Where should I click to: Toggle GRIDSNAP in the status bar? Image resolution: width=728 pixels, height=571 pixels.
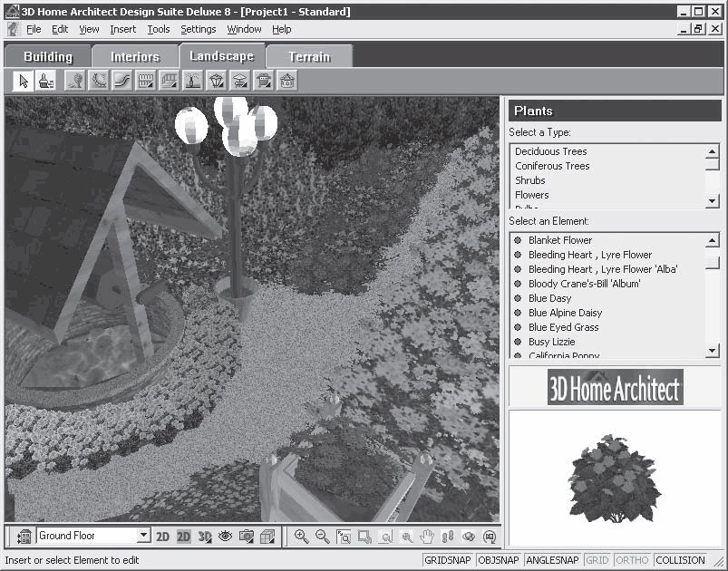[448, 560]
